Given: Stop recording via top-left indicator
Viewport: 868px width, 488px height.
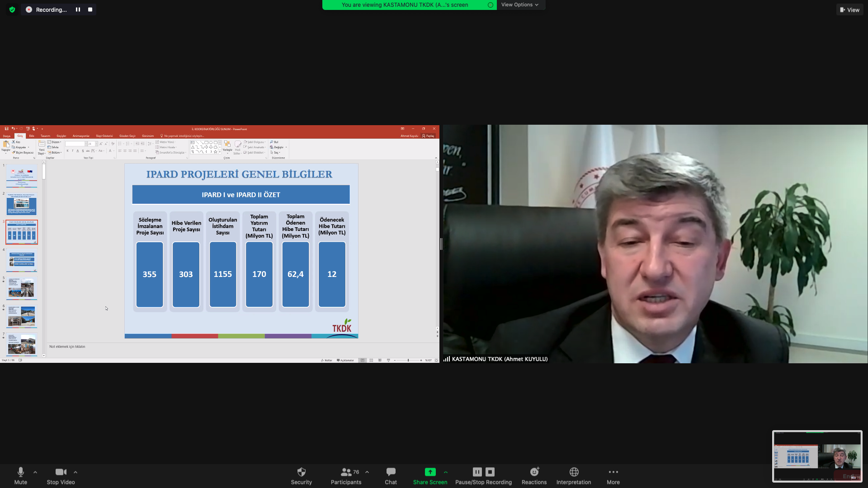Looking at the screenshot, I should point(90,9).
